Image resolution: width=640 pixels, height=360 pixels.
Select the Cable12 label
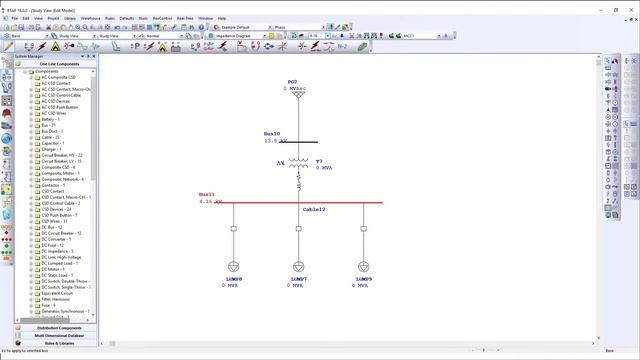pyautogui.click(x=314, y=209)
